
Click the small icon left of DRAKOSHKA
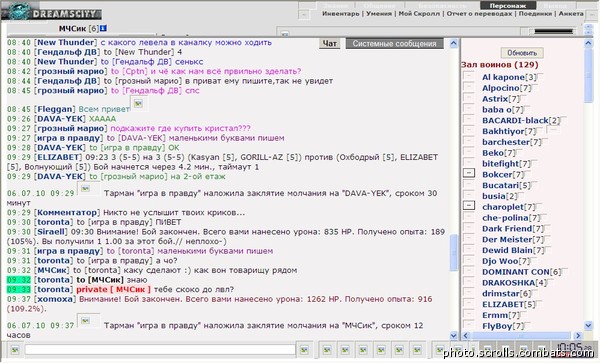(469, 281)
